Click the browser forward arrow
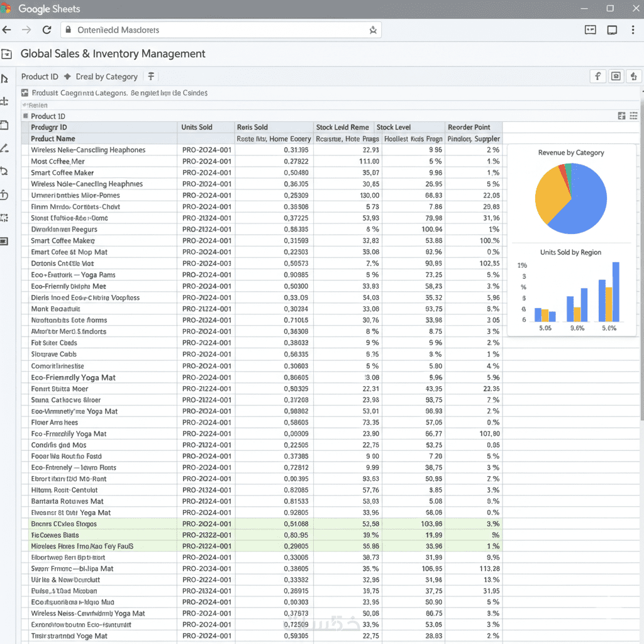The width and height of the screenshot is (644, 644). (x=26, y=30)
